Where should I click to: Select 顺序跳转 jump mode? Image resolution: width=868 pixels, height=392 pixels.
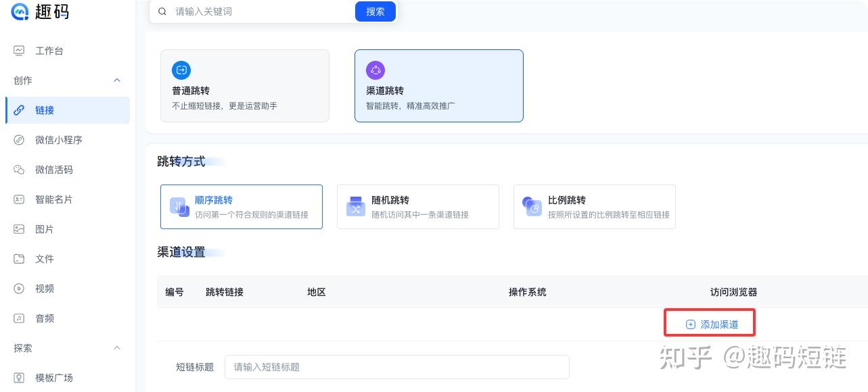click(242, 207)
